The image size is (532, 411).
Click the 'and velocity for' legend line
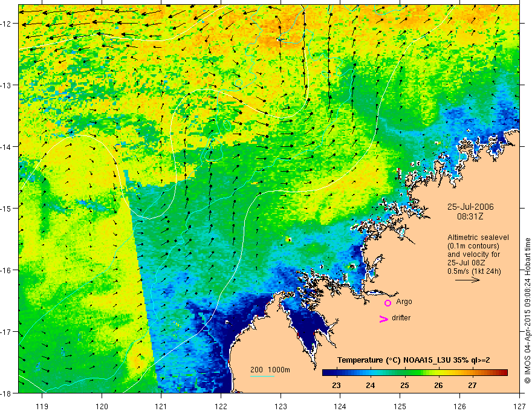tap(473, 254)
